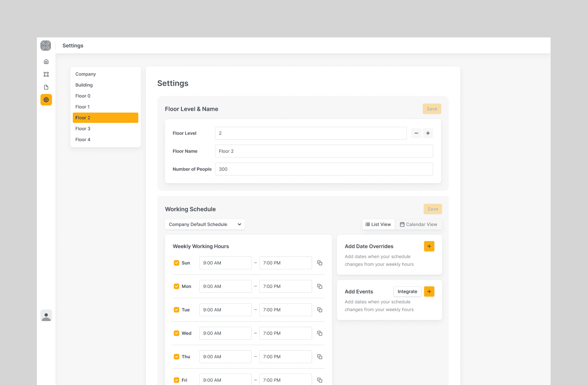The height and width of the screenshot is (385, 588).
Task: Select Floor 3 in settings list
Action: pos(83,129)
